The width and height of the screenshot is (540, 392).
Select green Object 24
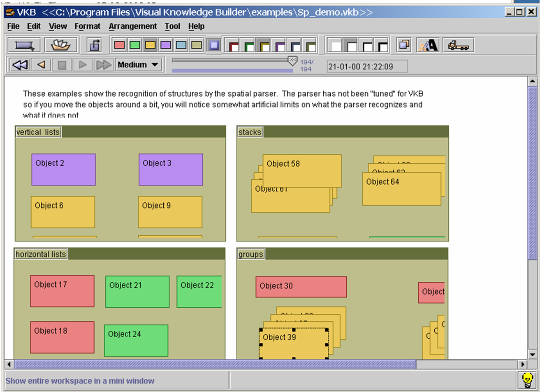click(136, 341)
